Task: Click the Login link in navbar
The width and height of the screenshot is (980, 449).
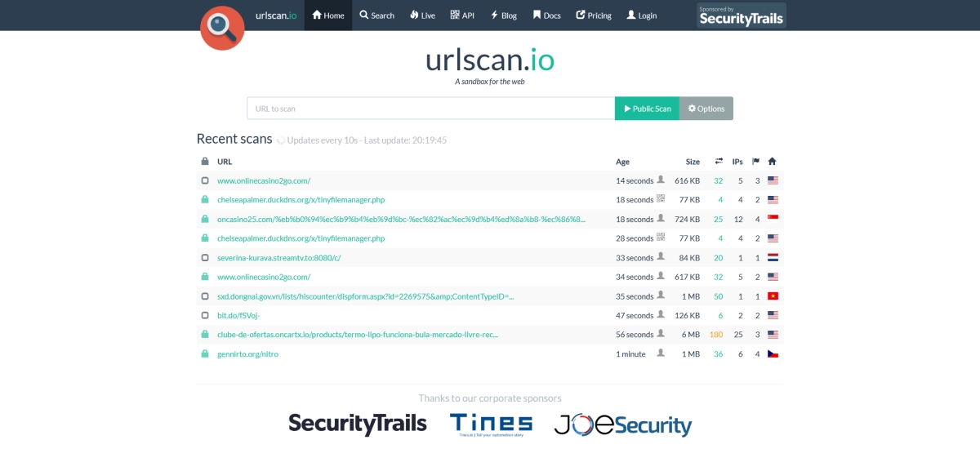Action: tap(641, 16)
